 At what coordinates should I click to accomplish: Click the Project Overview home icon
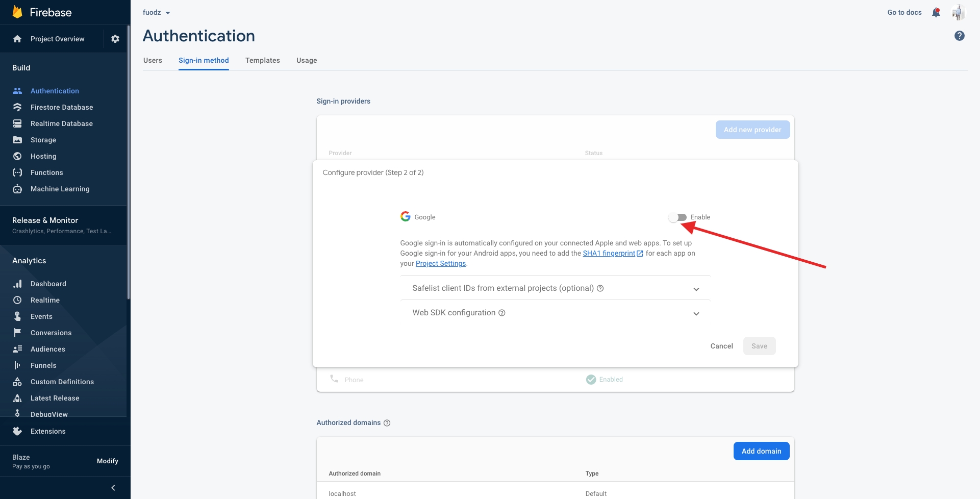point(17,39)
